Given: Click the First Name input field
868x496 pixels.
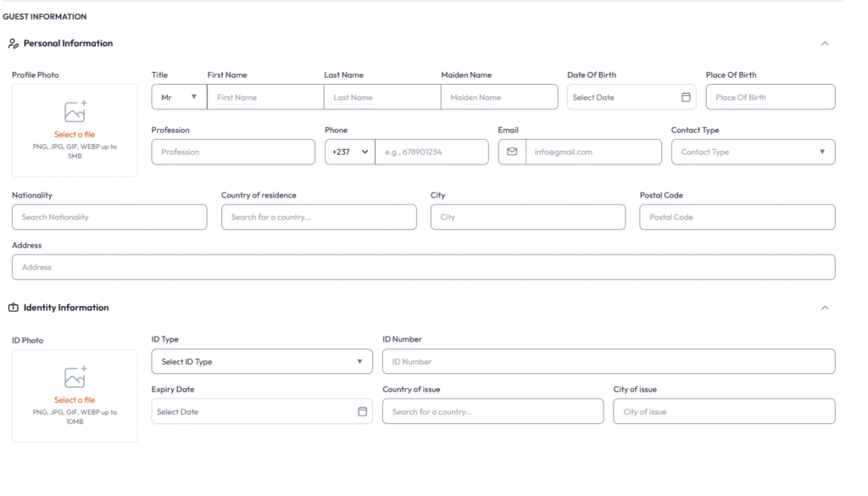Looking at the screenshot, I should pyautogui.click(x=265, y=98).
